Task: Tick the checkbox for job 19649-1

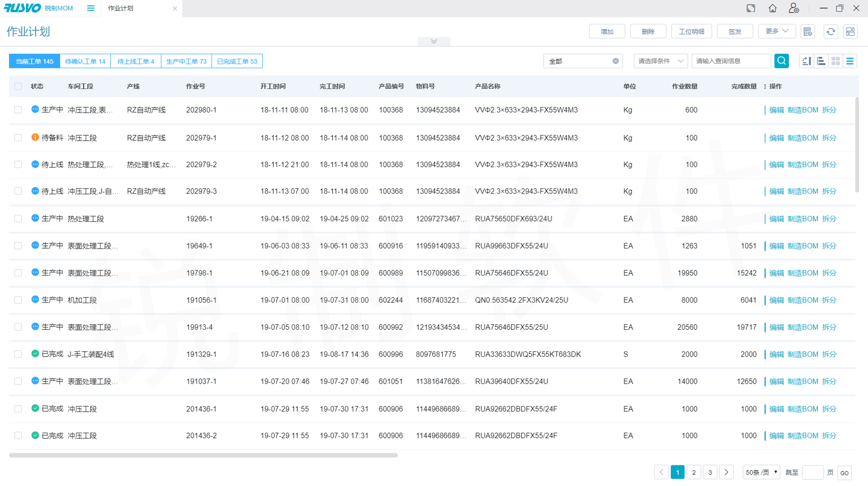Action: click(18, 246)
